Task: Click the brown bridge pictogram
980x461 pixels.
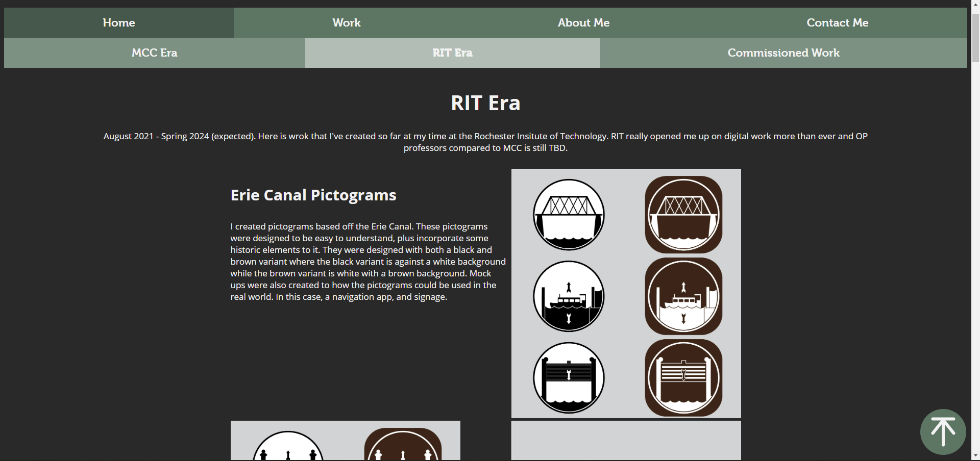Action: tap(683, 215)
